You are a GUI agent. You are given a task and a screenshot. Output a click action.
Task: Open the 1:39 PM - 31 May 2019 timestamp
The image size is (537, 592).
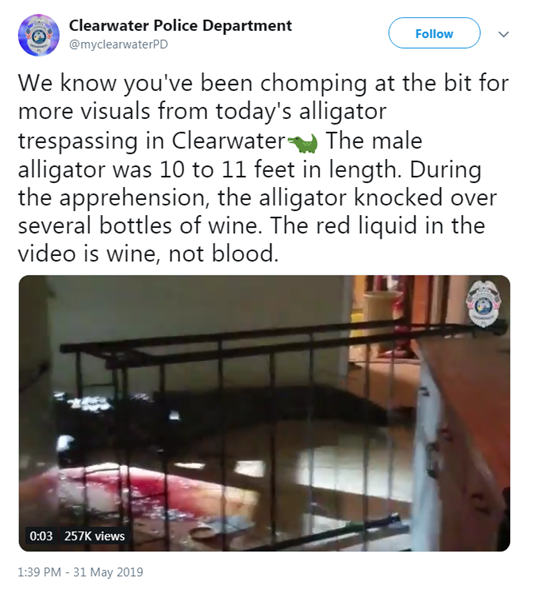80,572
